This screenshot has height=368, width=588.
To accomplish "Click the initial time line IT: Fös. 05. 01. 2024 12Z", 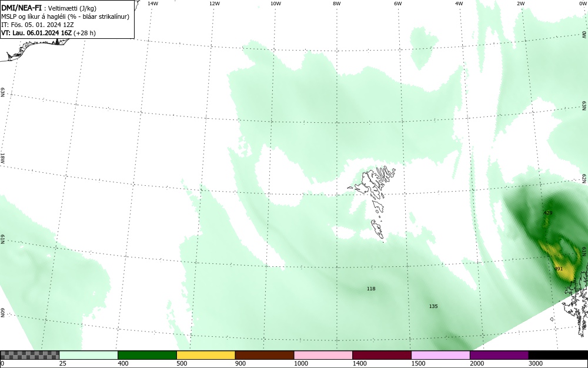I will tap(38, 25).
